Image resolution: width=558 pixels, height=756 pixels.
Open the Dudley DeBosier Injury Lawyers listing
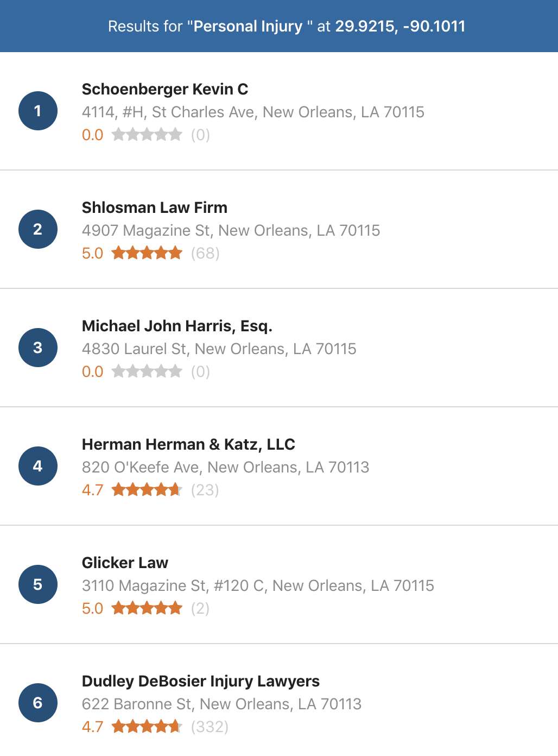[x=279, y=700]
